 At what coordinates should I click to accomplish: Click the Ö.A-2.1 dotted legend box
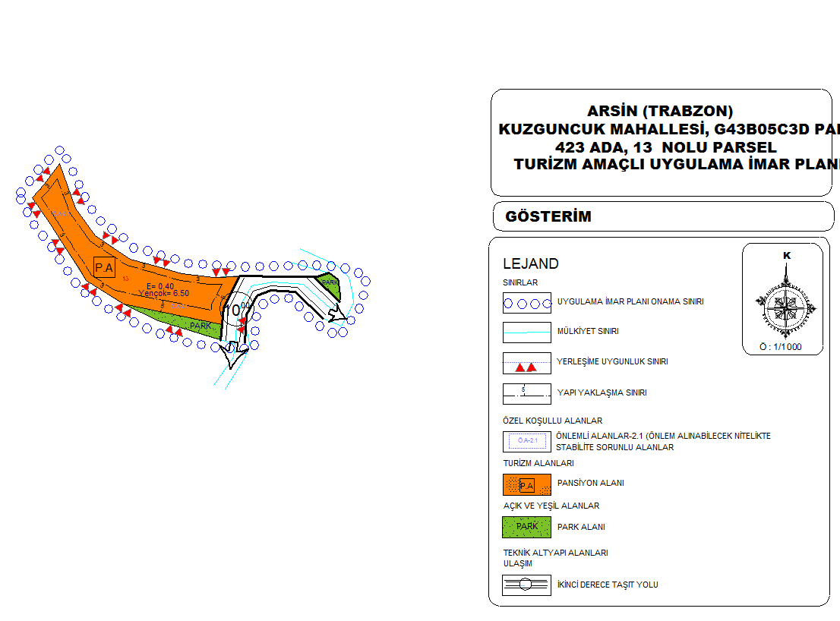point(526,441)
